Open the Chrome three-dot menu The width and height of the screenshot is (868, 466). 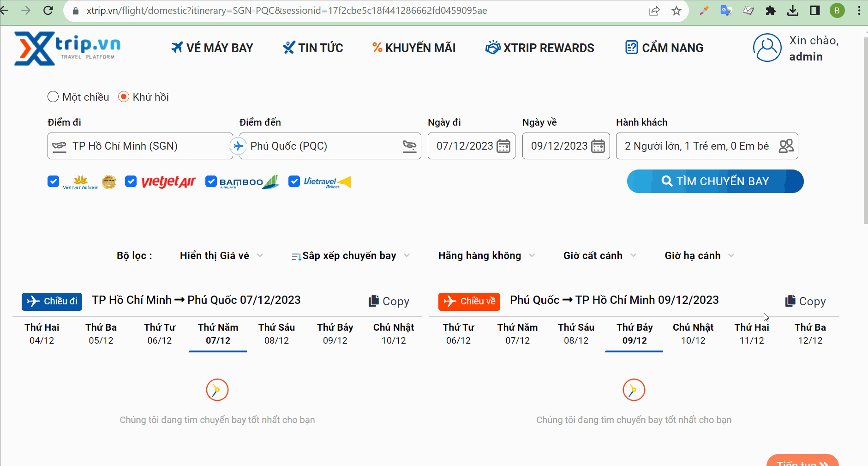(859, 10)
